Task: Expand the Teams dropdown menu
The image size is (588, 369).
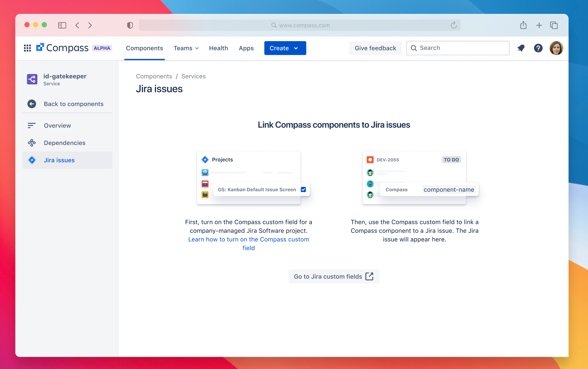Action: (186, 48)
